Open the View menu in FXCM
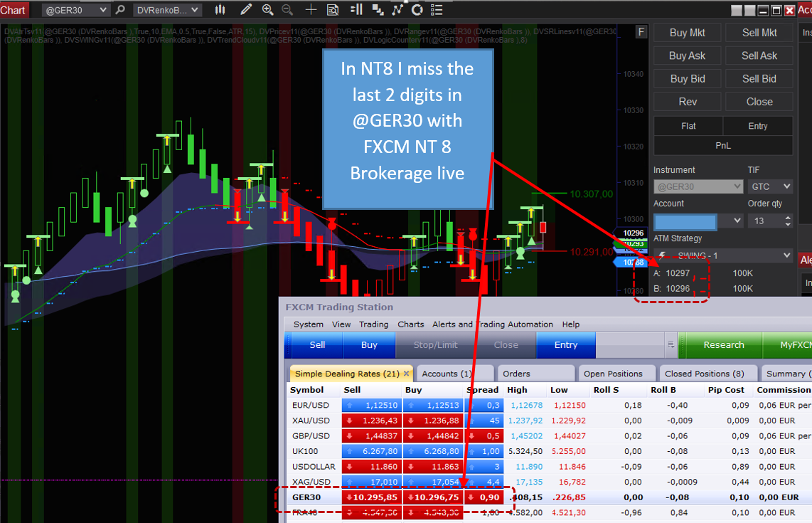 pyautogui.click(x=341, y=324)
